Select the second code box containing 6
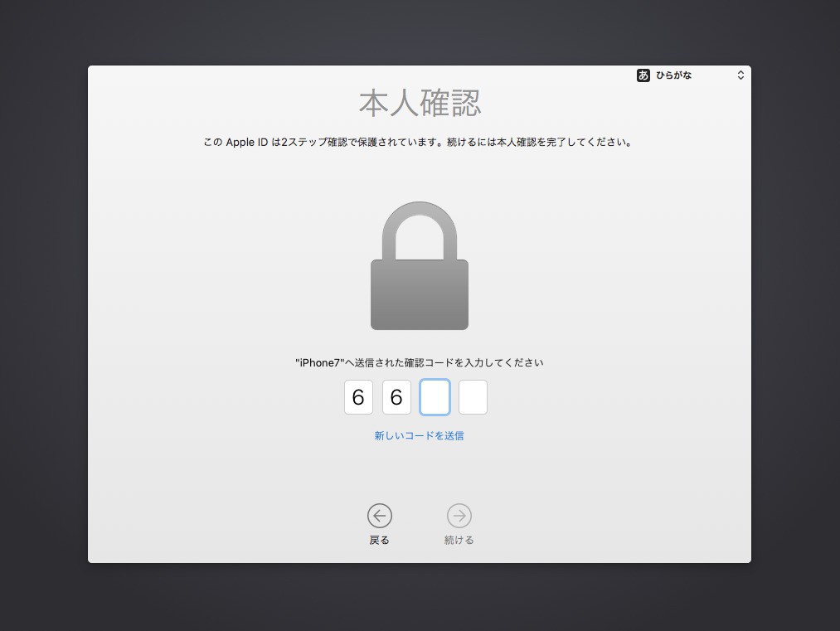840x631 pixels. (x=396, y=397)
